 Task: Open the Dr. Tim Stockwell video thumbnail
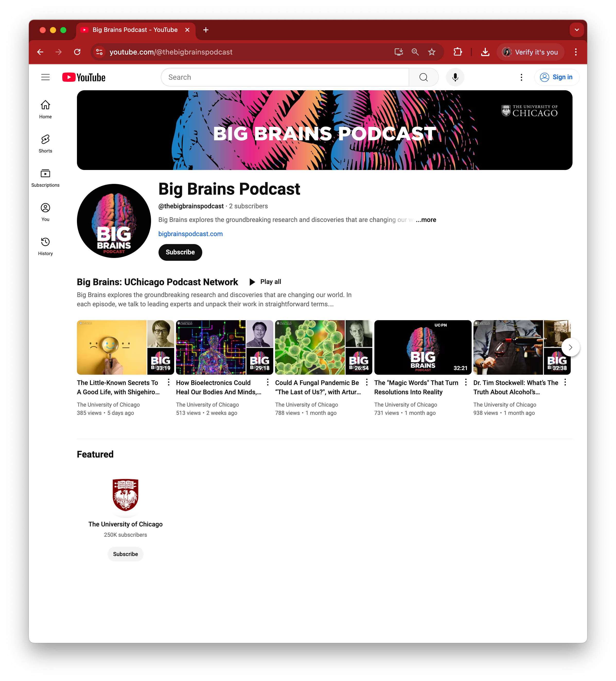[522, 348]
